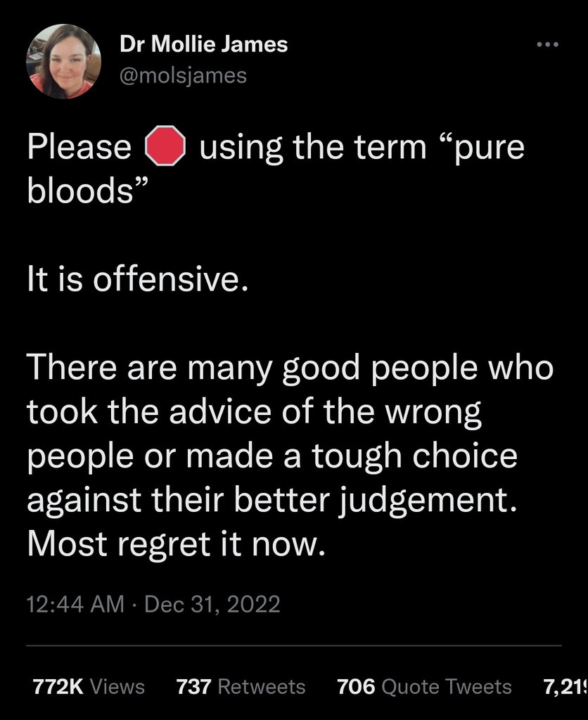Click the word bloods with closing quote

(x=88, y=190)
